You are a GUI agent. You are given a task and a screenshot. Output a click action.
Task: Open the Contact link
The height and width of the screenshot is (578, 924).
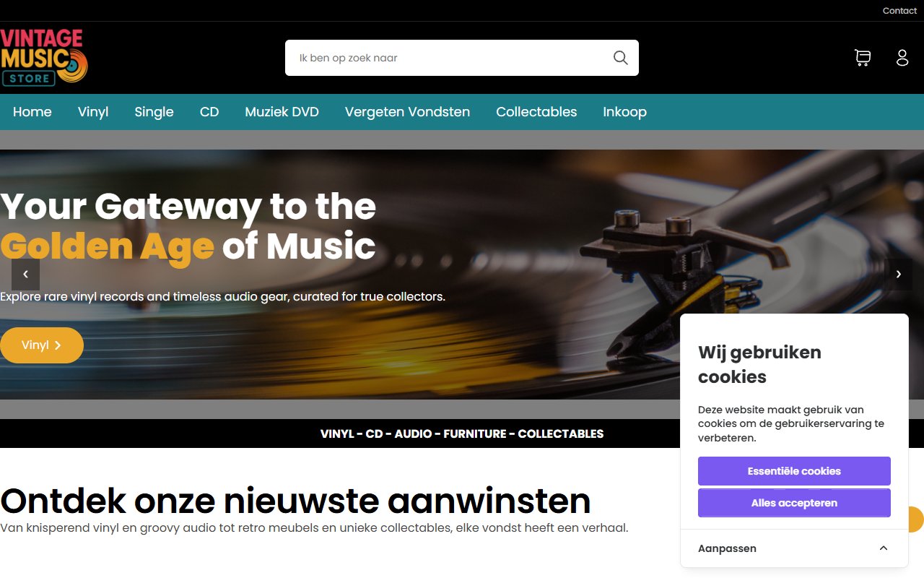899,11
